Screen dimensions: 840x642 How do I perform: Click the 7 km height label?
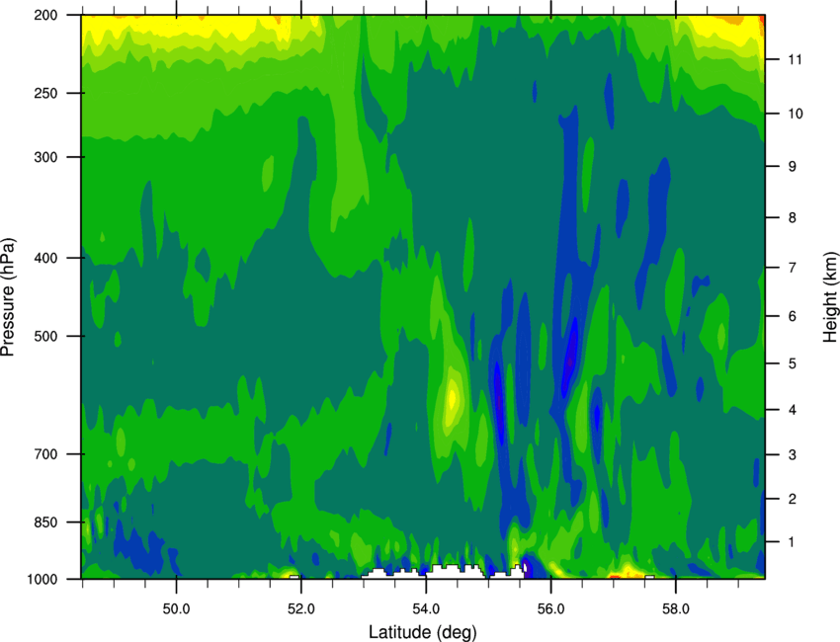793,268
